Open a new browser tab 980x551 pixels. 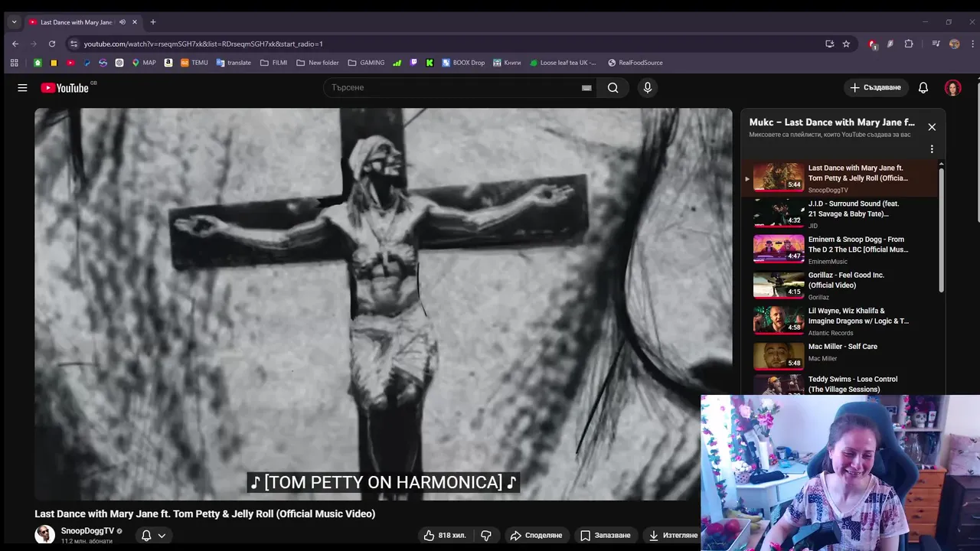153,22
